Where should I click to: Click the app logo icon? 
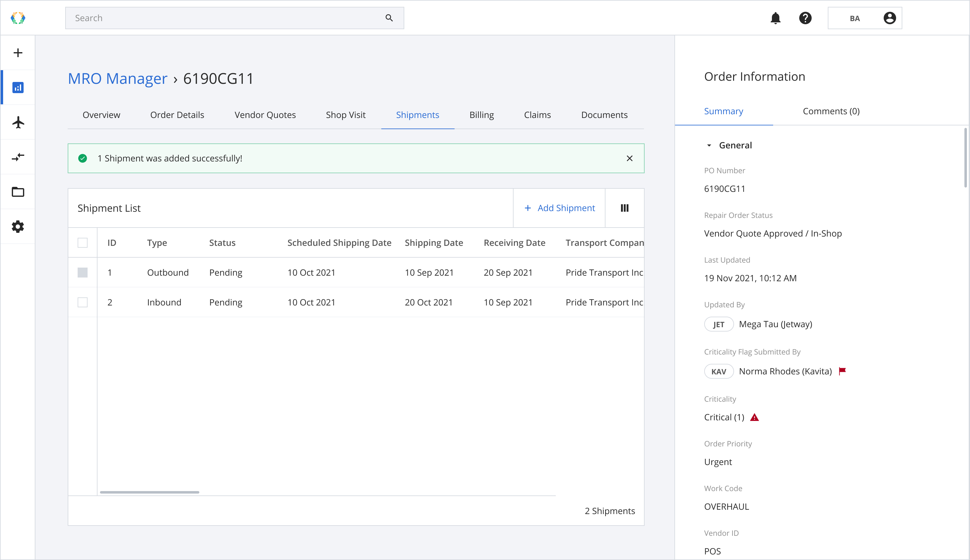pos(18,18)
